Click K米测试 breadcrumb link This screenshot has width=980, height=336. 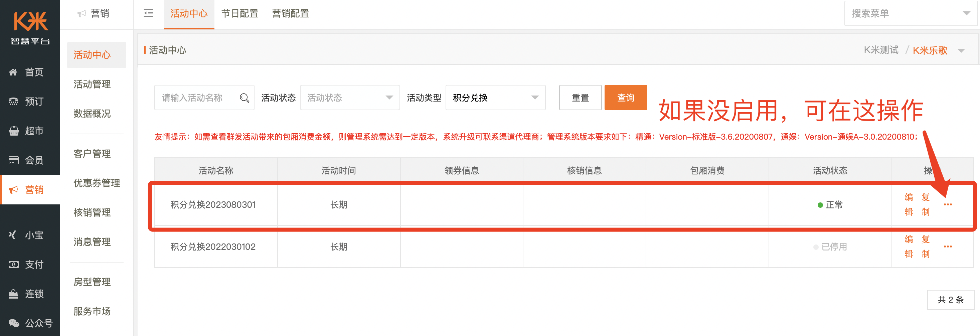(x=881, y=50)
